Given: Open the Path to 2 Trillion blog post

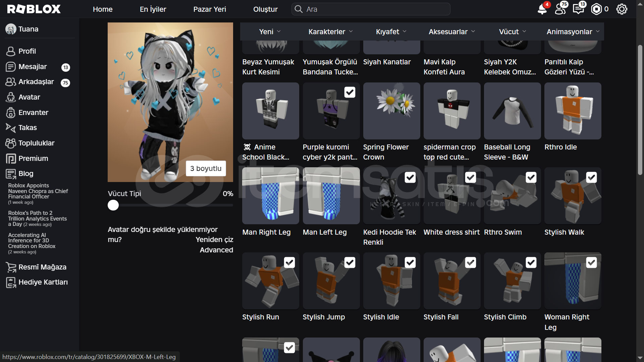Looking at the screenshot, I should coord(38,219).
